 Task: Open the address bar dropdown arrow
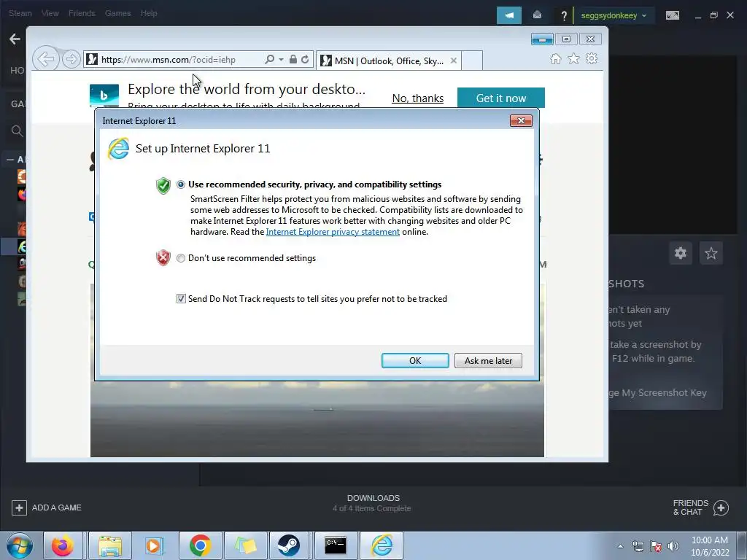tap(281, 60)
